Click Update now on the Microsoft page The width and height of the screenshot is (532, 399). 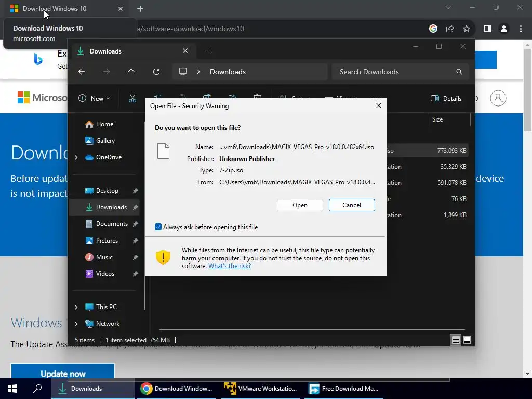coord(63,372)
